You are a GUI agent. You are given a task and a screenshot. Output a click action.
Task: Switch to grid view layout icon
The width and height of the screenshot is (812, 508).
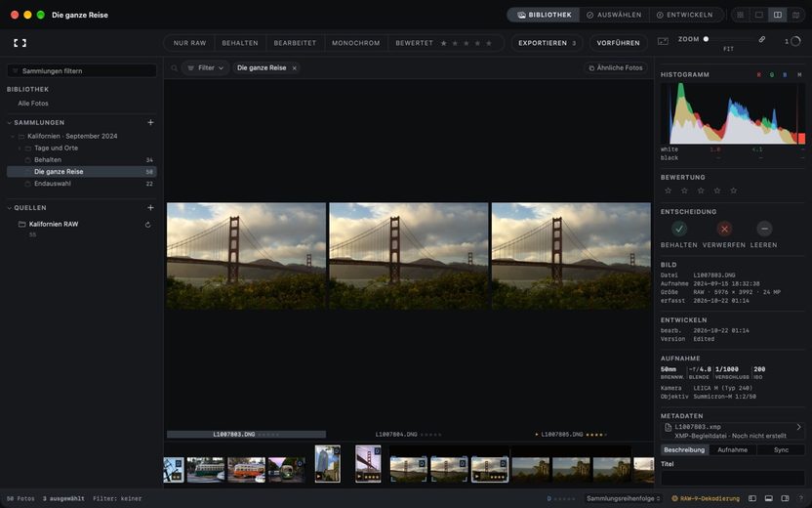coord(741,15)
